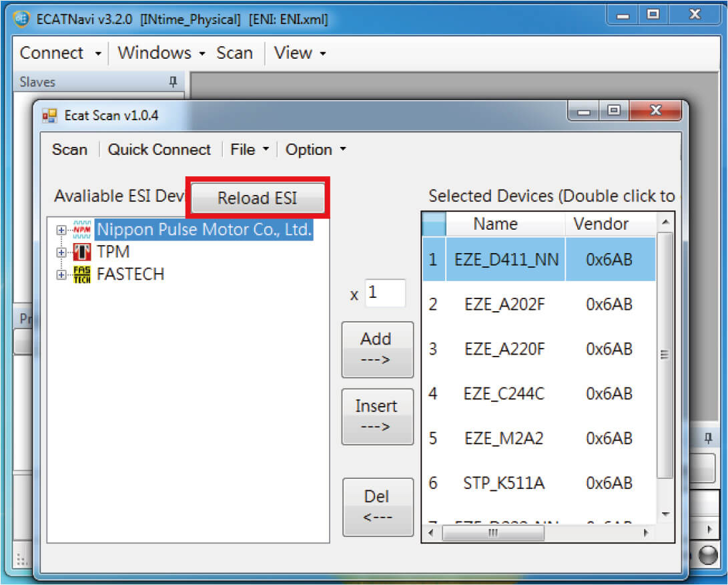
Task: Click the Name column header
Action: pos(505,224)
